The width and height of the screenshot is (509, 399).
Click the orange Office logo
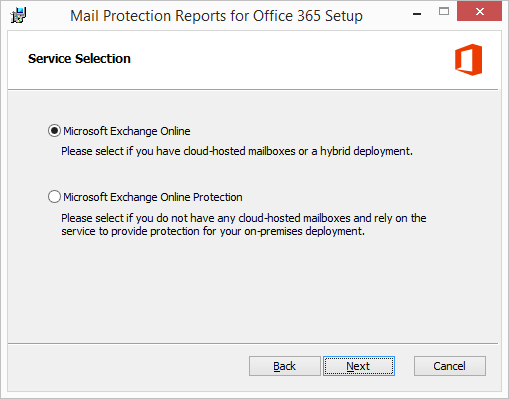[x=468, y=59]
